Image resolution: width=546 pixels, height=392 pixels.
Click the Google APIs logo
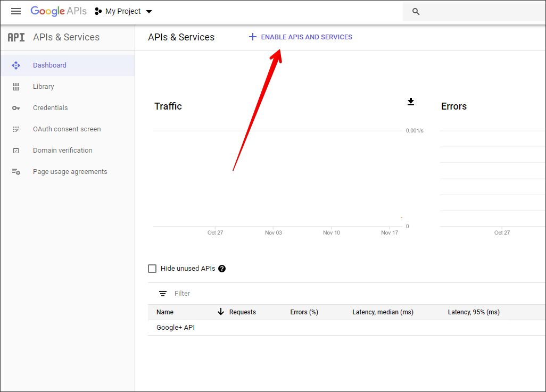(x=59, y=11)
